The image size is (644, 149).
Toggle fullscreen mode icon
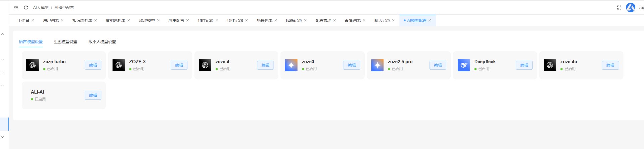click(x=619, y=7)
